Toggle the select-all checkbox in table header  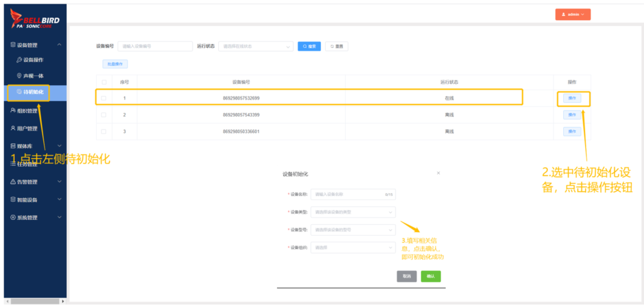[x=104, y=82]
